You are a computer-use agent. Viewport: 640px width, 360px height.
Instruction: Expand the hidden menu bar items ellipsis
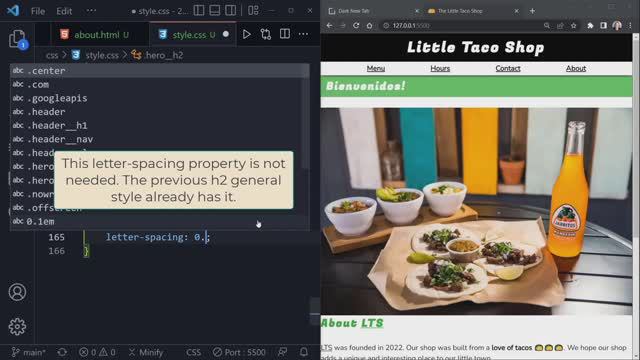pos(91,11)
